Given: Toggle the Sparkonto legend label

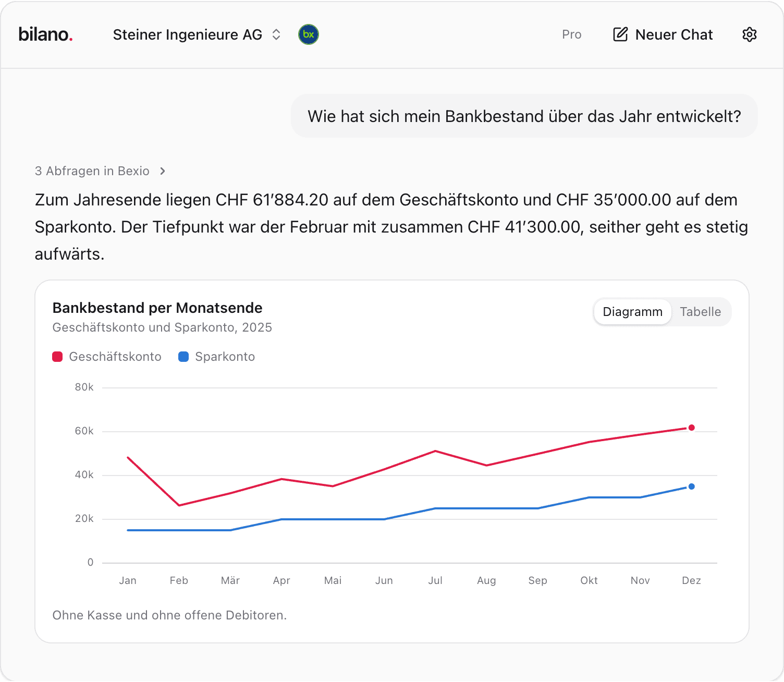Looking at the screenshot, I should point(225,357).
